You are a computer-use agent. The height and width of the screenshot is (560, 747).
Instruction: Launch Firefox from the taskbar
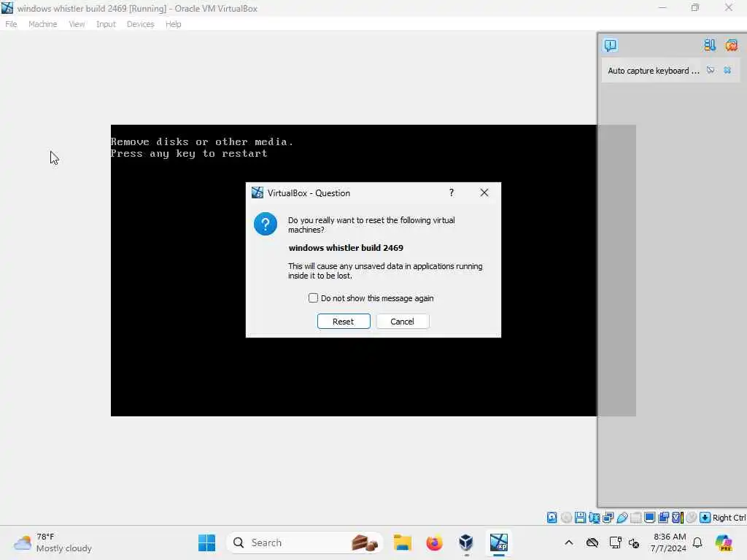[434, 542]
